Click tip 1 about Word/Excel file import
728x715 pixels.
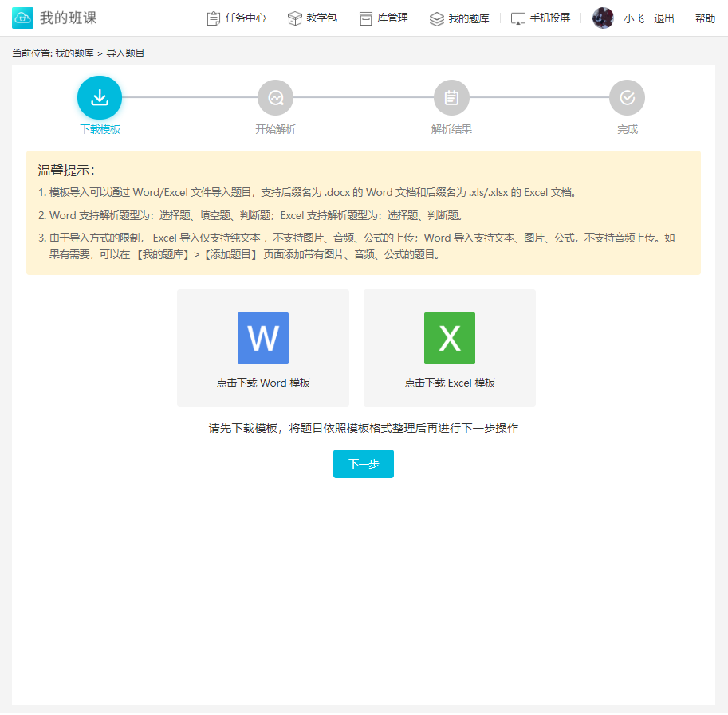tap(307, 193)
